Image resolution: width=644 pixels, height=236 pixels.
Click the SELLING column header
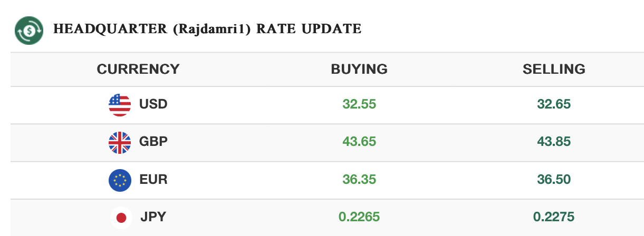[554, 69]
